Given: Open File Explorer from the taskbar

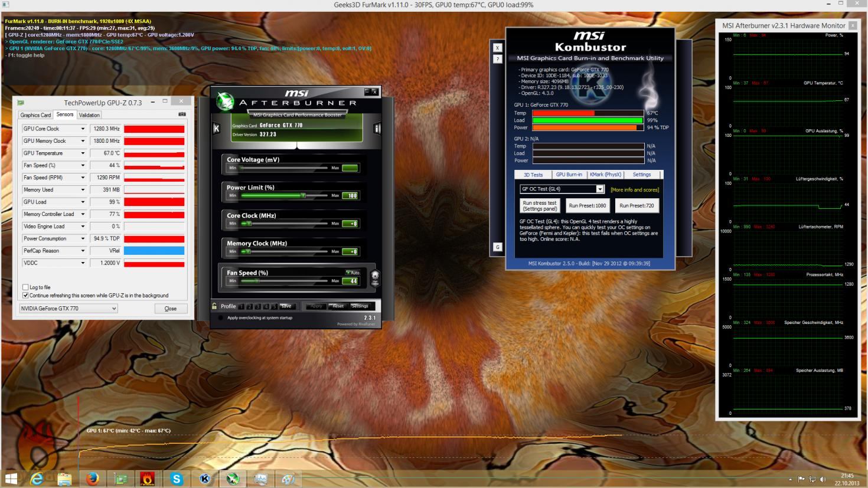Looking at the screenshot, I should click(64, 479).
